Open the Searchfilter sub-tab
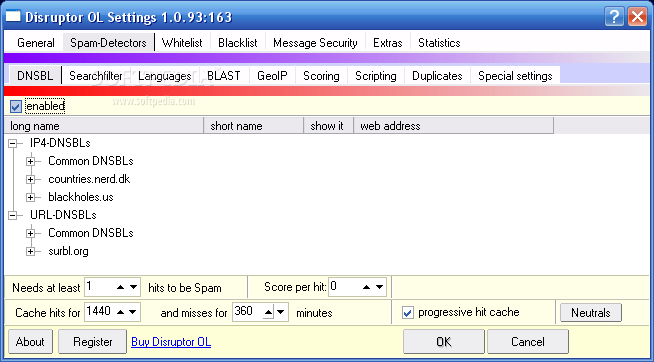Viewport: 654px width, 362px height. click(x=96, y=75)
